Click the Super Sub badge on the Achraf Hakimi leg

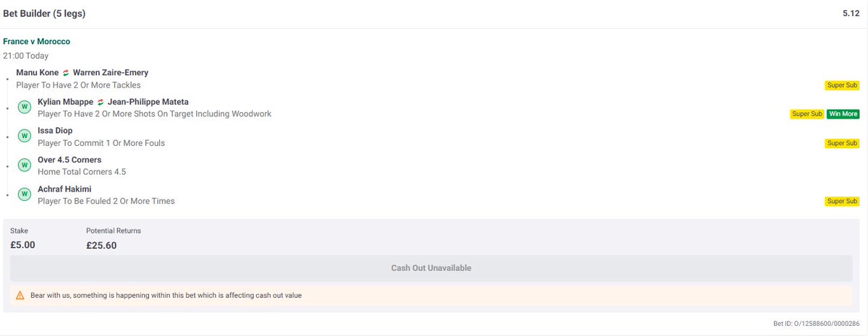coord(842,201)
